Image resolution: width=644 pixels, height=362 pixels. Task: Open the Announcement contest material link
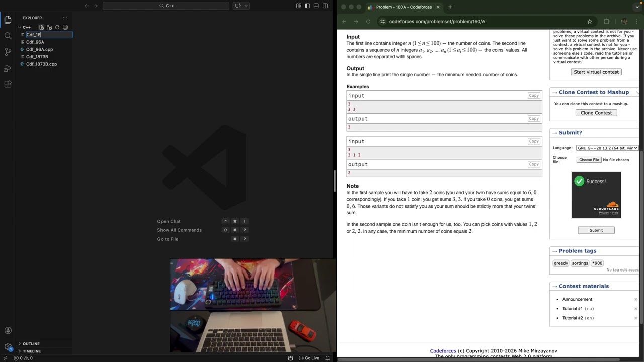pyautogui.click(x=577, y=299)
